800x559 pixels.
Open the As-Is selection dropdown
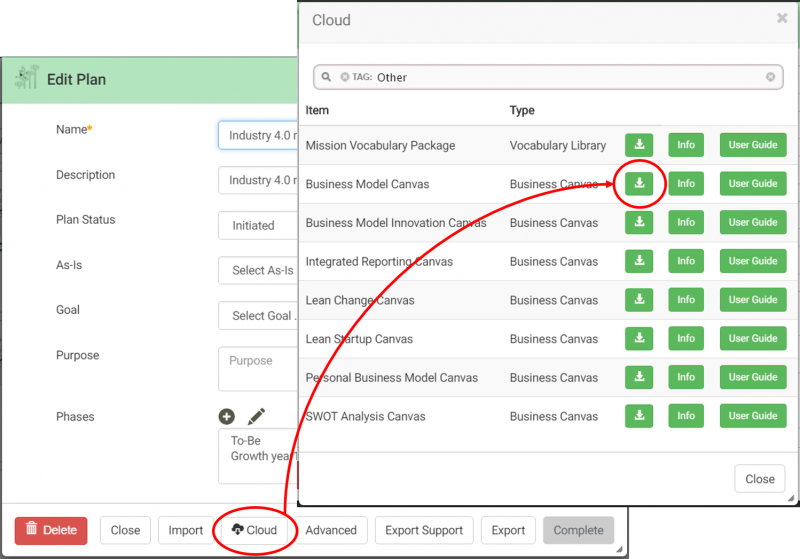pos(258,270)
